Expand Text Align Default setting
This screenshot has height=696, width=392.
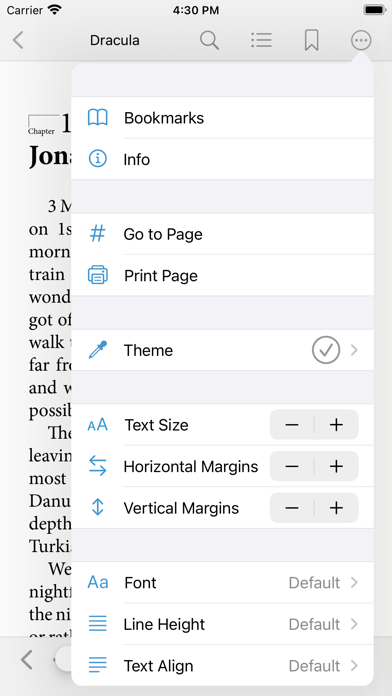coord(222,665)
